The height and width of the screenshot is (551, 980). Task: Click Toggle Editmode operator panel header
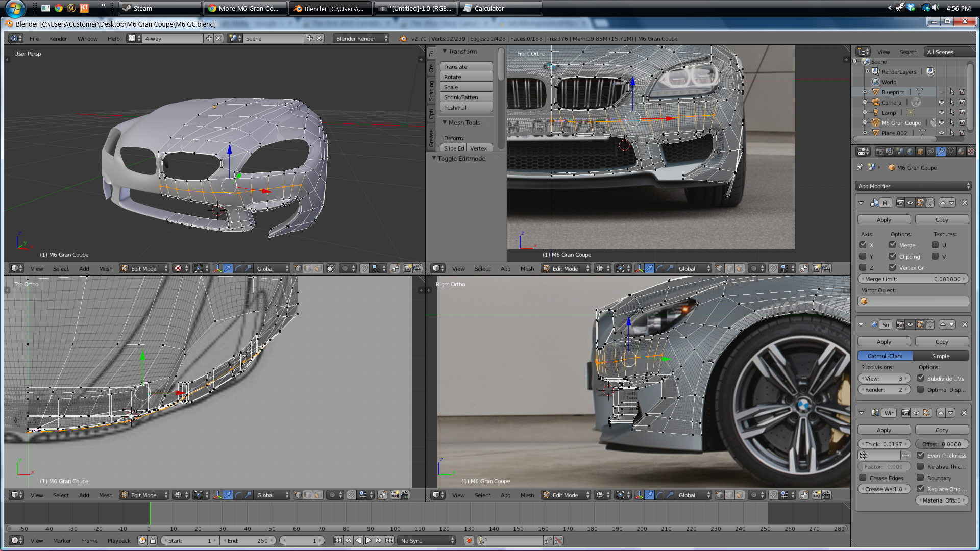click(x=461, y=158)
